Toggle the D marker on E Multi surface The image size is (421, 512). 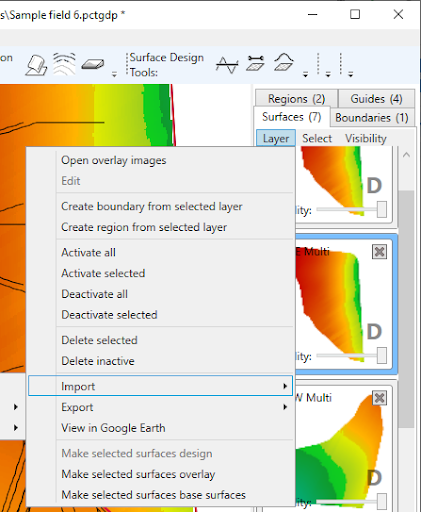point(374,331)
